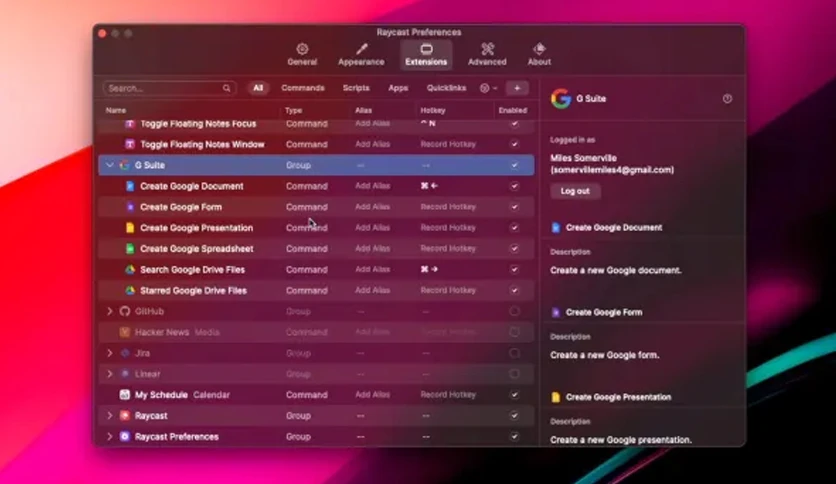The height and width of the screenshot is (484, 836).
Task: Click Create Google Presentation row icon
Action: point(130,228)
